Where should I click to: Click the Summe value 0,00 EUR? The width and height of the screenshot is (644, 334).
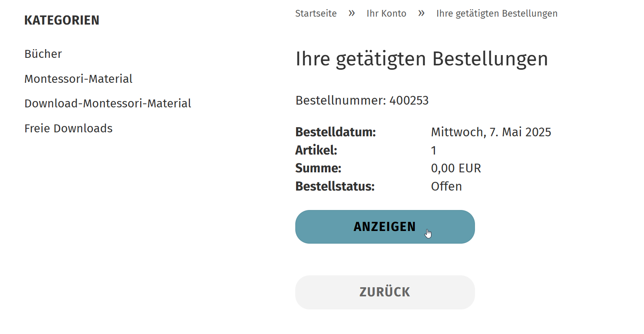click(456, 168)
